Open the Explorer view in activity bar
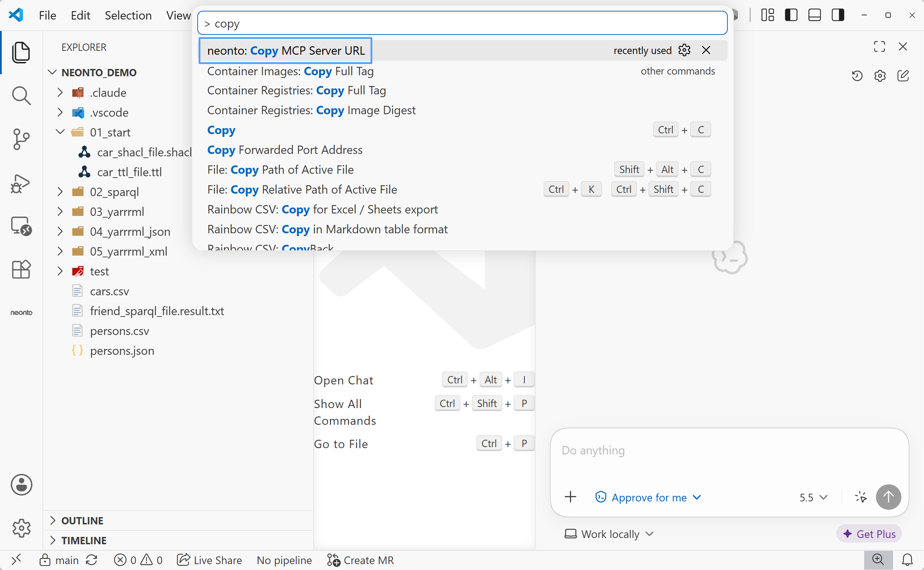This screenshot has height=570, width=924. (x=21, y=52)
